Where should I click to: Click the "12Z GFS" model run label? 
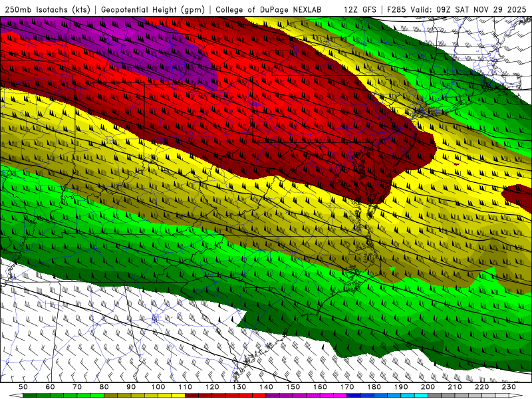click(360, 10)
